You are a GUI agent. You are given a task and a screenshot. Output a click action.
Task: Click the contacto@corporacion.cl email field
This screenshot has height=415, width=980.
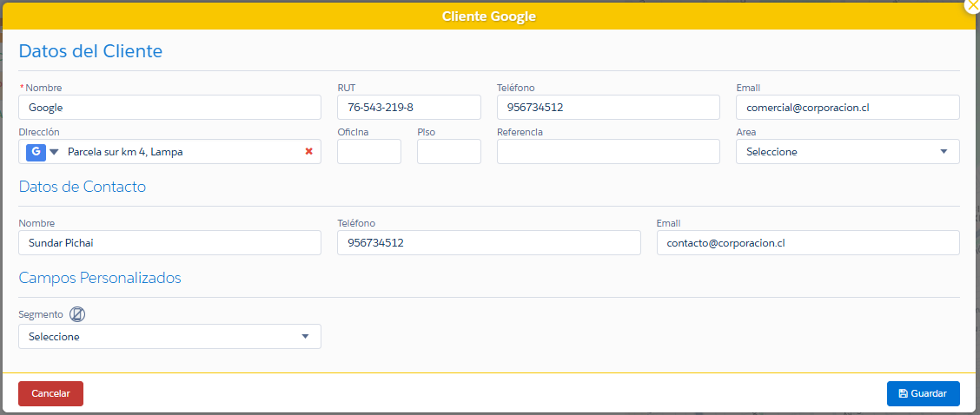point(808,243)
